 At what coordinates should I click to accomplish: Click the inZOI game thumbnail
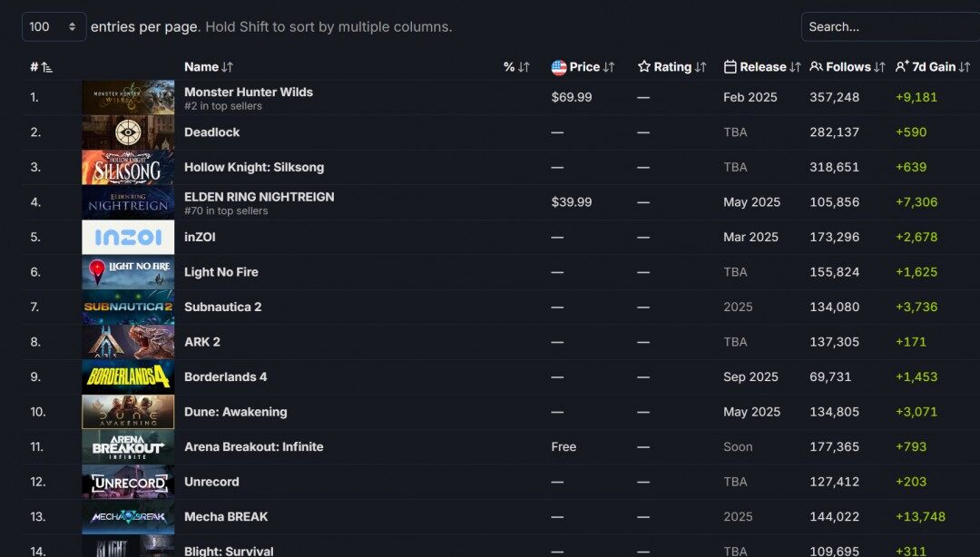[128, 237]
